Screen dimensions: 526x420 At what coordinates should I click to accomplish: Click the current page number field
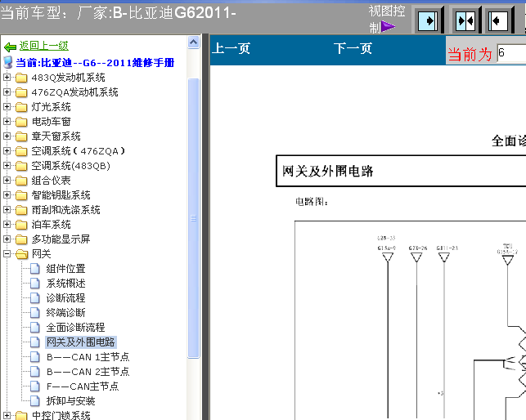click(511, 53)
